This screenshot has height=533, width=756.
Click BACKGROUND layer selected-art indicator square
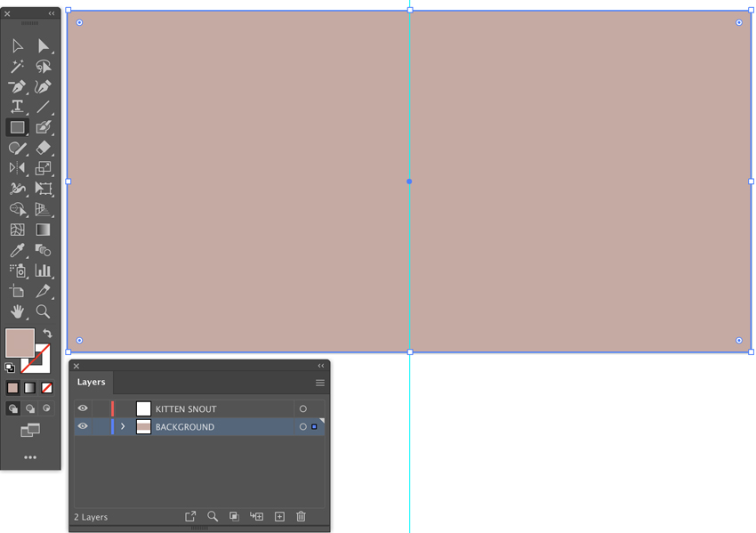(x=314, y=427)
